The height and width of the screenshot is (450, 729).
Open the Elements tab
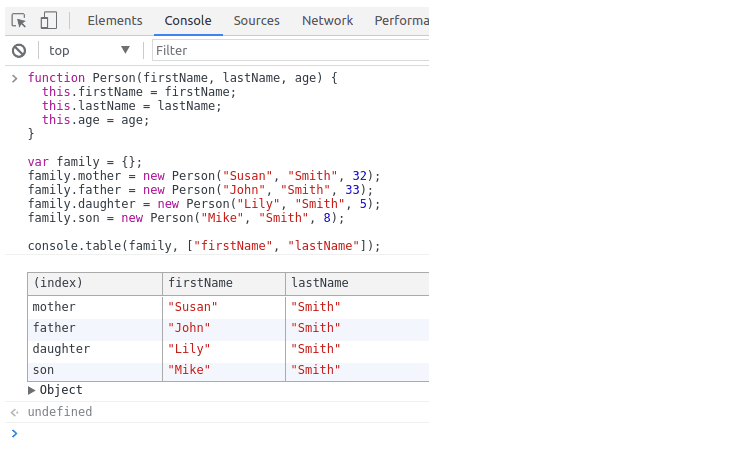pos(115,20)
